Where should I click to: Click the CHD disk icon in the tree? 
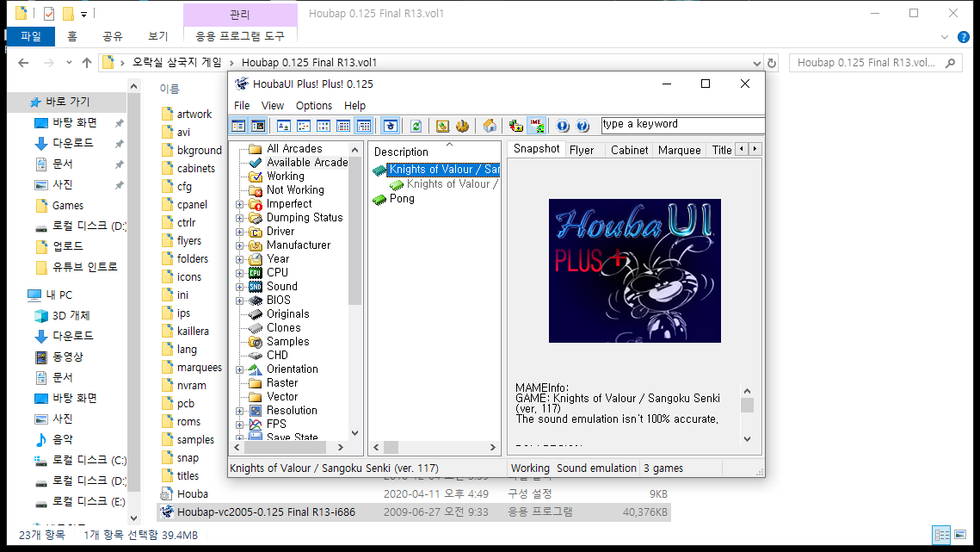(x=255, y=355)
